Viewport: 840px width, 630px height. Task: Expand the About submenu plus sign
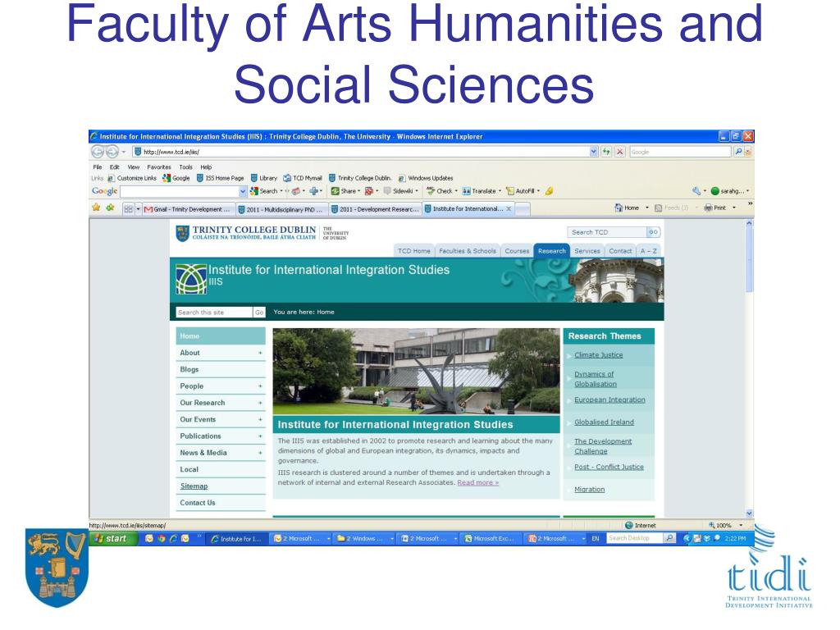pyautogui.click(x=260, y=353)
